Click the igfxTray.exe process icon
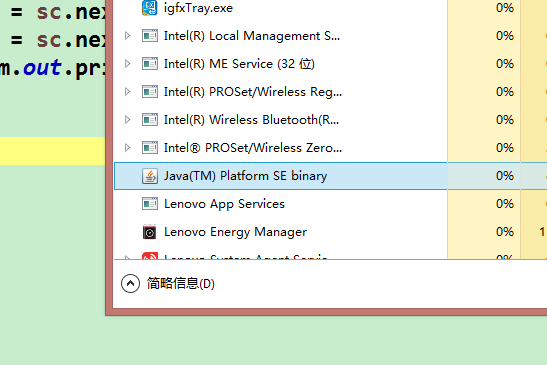 point(150,8)
